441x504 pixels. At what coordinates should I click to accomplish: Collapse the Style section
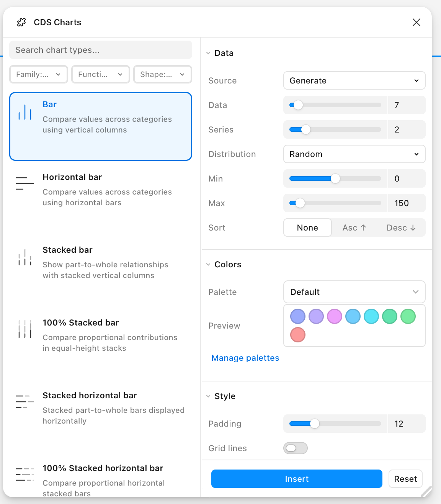click(208, 396)
